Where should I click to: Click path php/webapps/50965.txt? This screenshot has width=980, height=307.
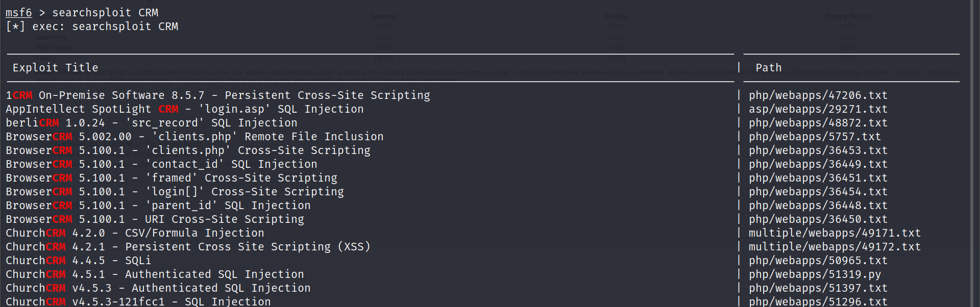818,261
